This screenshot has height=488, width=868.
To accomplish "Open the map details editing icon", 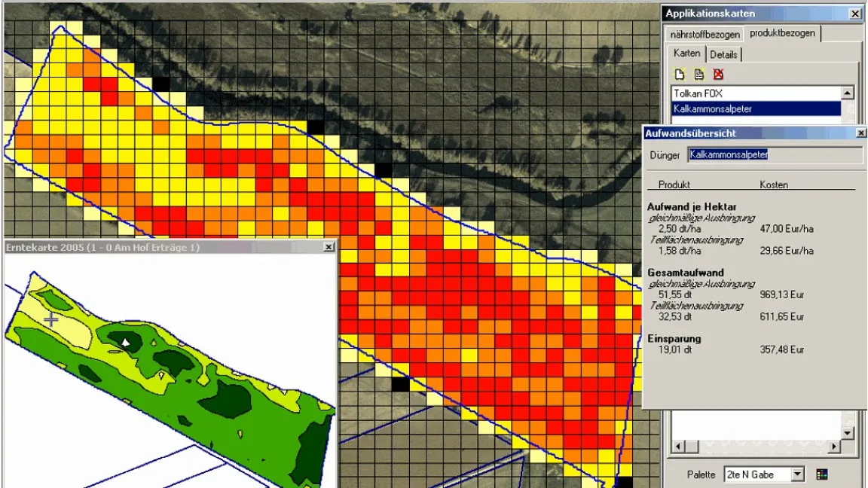I will tap(699, 74).
